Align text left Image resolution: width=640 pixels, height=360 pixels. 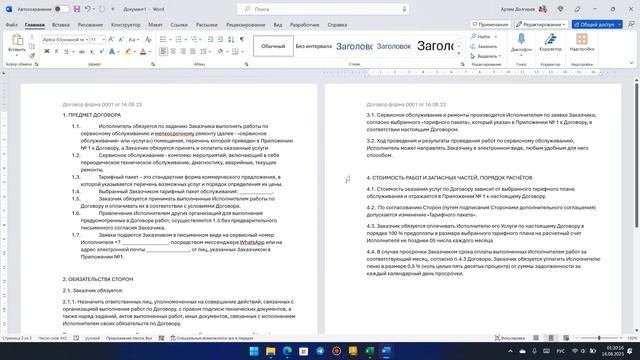pos(163,51)
